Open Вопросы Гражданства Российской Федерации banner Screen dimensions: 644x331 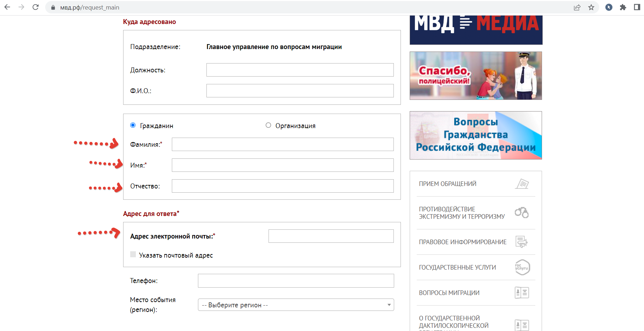[x=475, y=135]
